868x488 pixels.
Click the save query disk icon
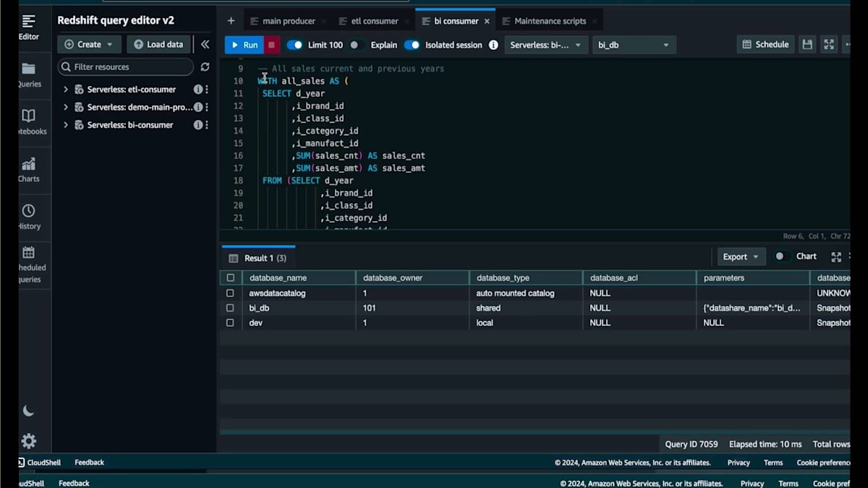click(x=807, y=45)
